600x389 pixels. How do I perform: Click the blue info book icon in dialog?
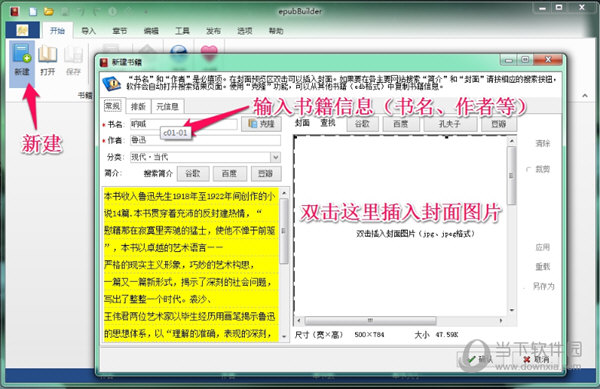[x=112, y=83]
